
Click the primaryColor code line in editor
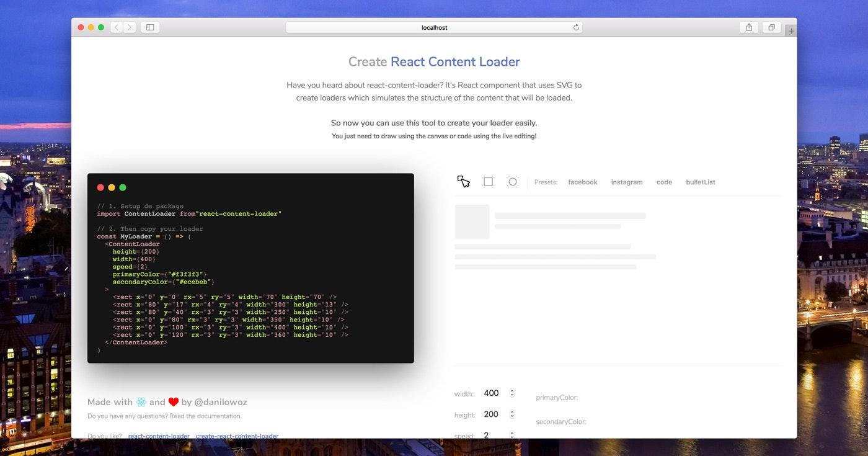(x=159, y=274)
